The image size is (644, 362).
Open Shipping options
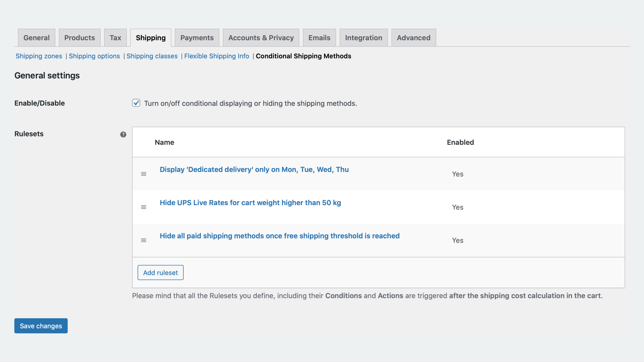[x=94, y=56]
